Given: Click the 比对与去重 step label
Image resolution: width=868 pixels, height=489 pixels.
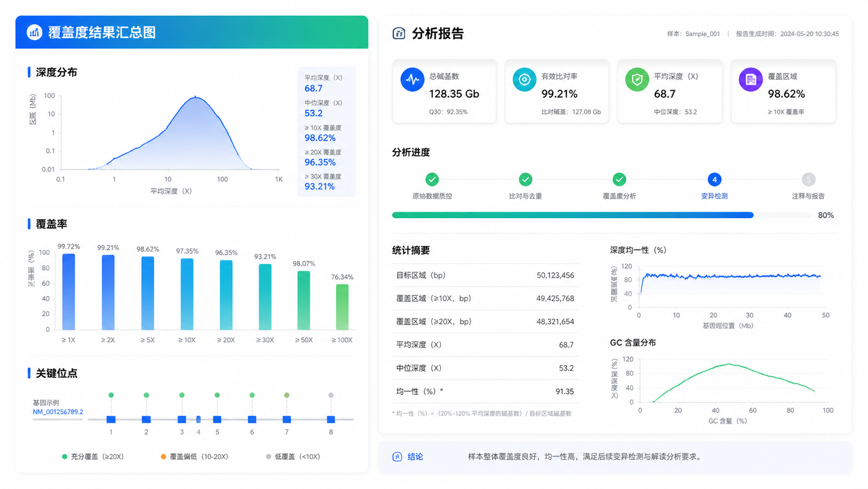Looking at the screenshot, I should point(525,196).
